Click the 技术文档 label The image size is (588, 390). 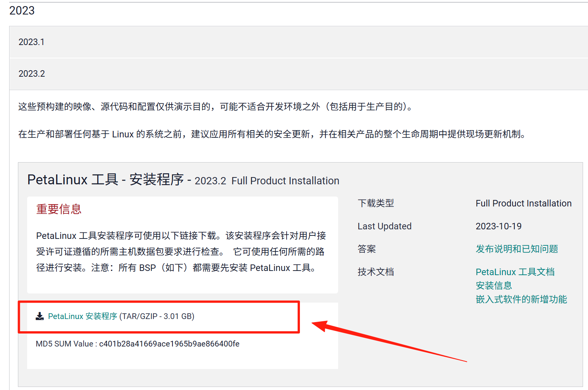click(x=376, y=272)
